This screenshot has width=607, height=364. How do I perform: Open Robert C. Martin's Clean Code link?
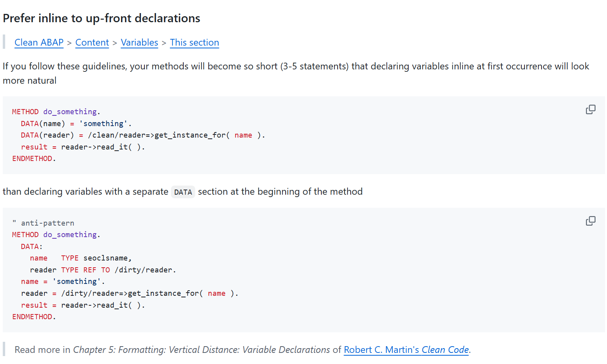pos(406,350)
